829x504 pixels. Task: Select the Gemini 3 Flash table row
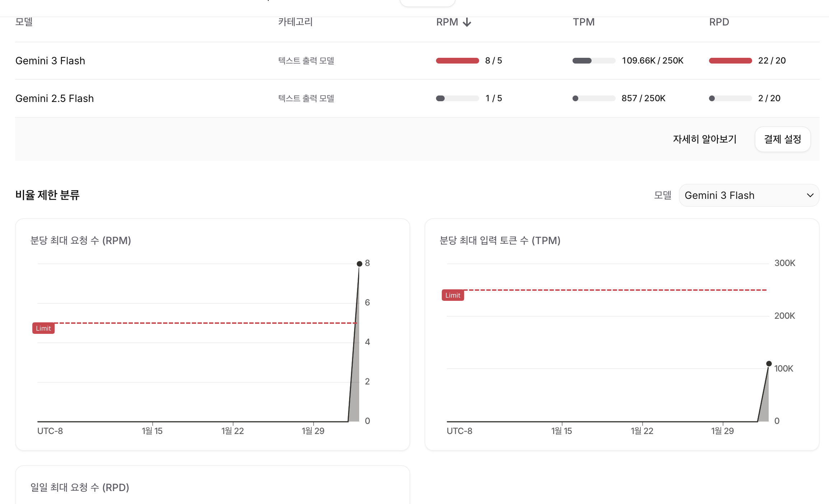point(50,61)
